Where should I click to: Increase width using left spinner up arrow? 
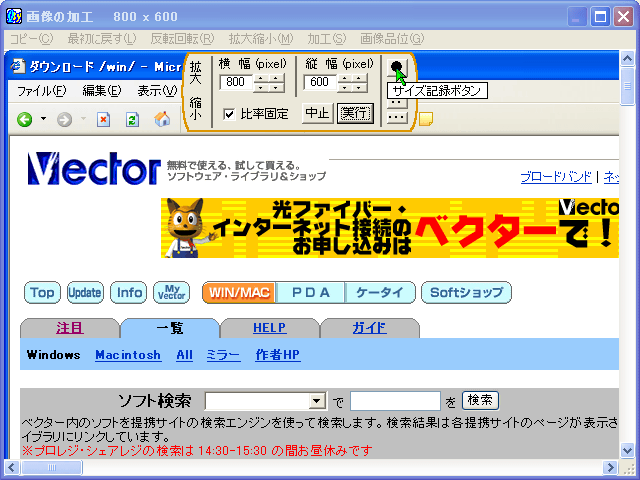coord(260,78)
